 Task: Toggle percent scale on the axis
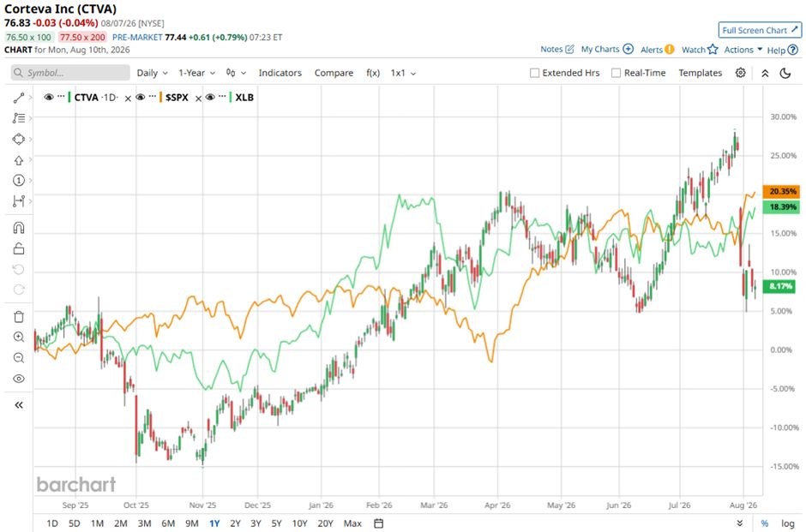pyautogui.click(x=765, y=523)
